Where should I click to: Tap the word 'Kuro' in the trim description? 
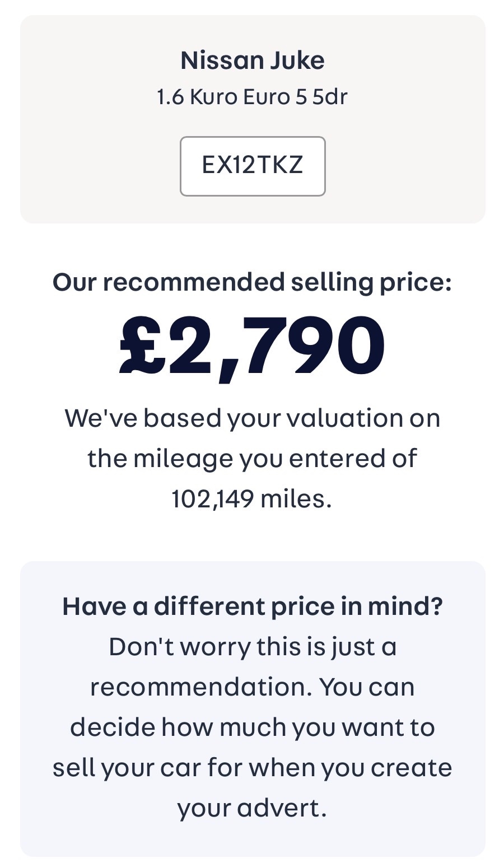pos(213,97)
